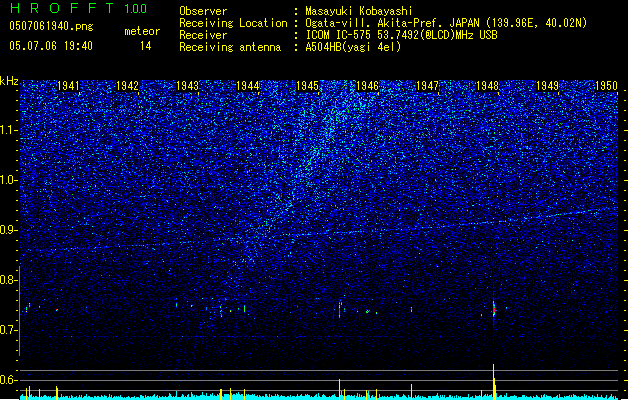Click the red meteor echo between 1945 and 1946
The width and height of the screenshot is (629, 400).
[340, 311]
